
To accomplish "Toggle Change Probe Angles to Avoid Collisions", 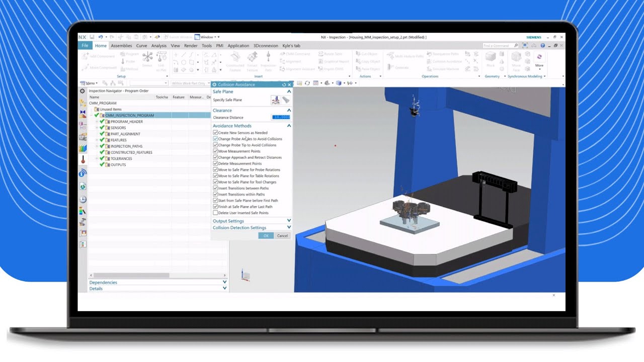I will click(215, 139).
